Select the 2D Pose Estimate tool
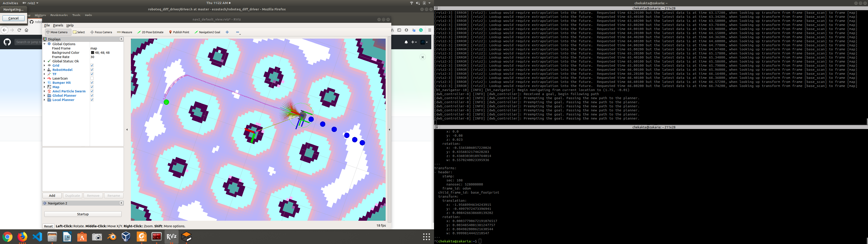 tap(151, 32)
